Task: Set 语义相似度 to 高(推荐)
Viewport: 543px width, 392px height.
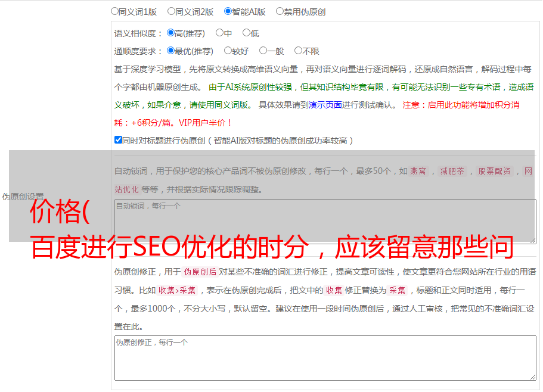Action: pos(170,33)
